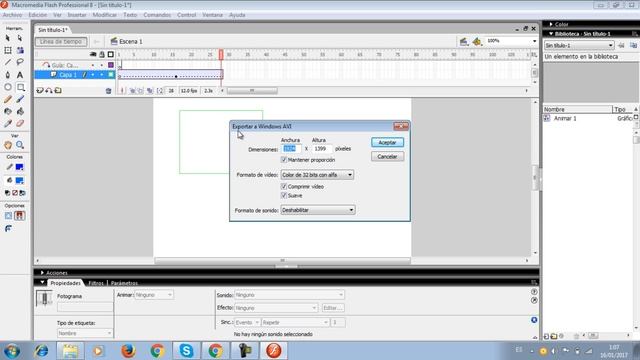Expand the Color panel
640x360 pixels.
551,24
